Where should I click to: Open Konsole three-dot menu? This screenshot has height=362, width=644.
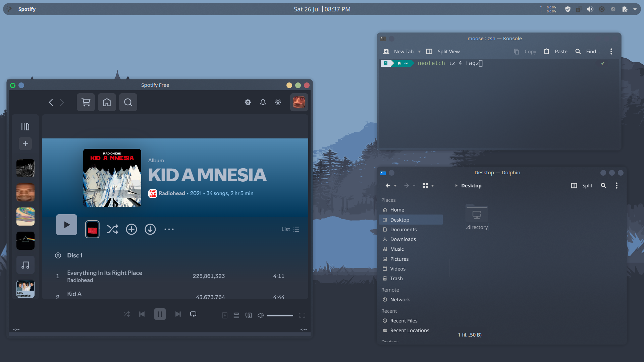click(x=611, y=52)
